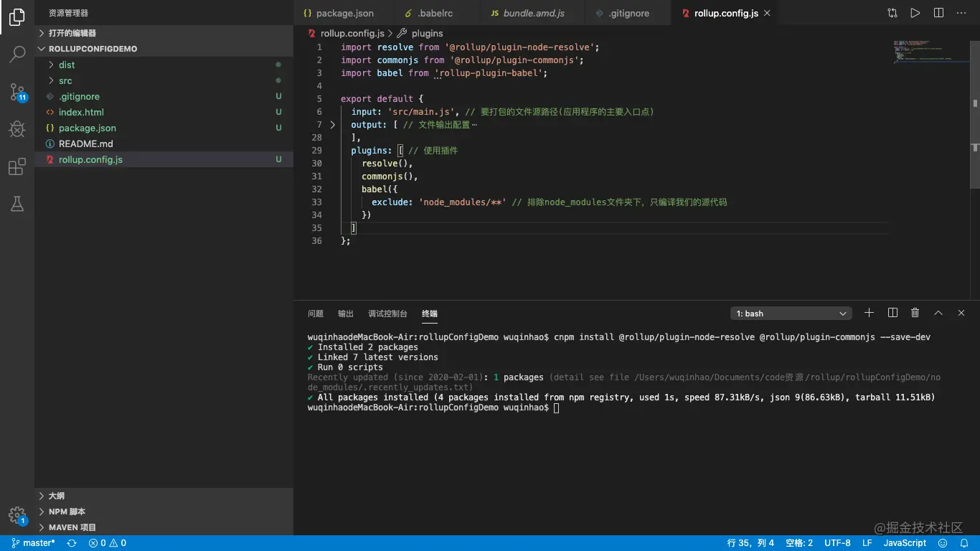Open the '1: bash' terminal dropdown
The image size is (980, 551).
click(x=791, y=314)
